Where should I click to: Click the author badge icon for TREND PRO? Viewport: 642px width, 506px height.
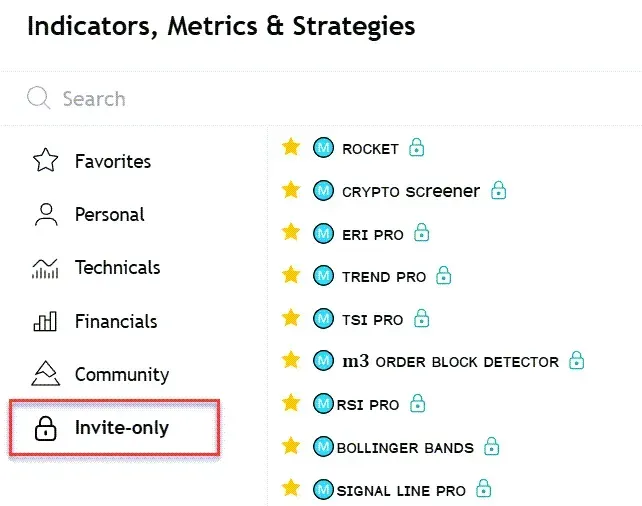click(323, 276)
